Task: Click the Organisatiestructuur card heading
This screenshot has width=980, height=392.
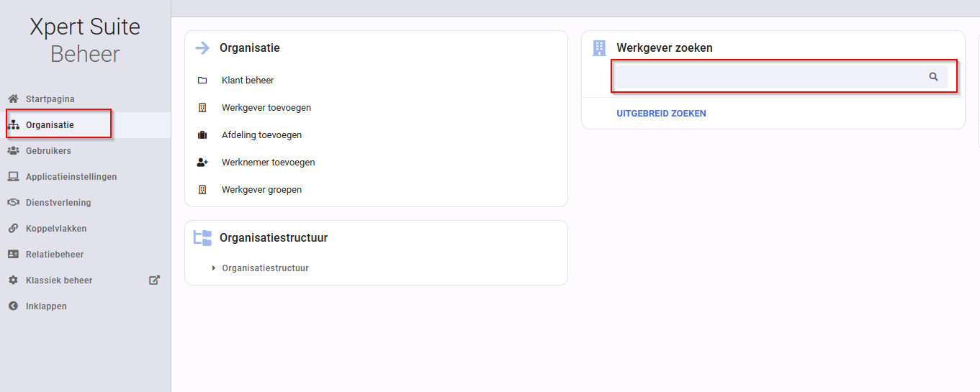Action: tap(274, 238)
